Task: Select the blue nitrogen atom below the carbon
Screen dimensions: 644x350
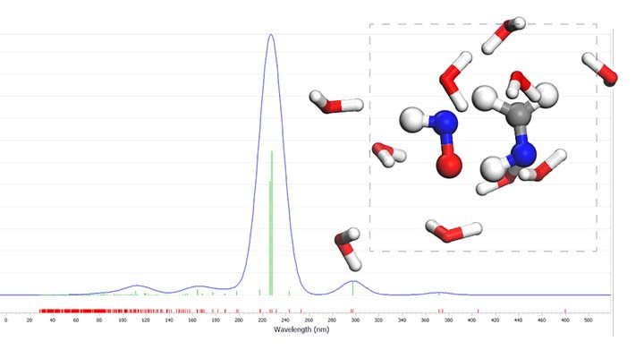Action: pos(523,154)
